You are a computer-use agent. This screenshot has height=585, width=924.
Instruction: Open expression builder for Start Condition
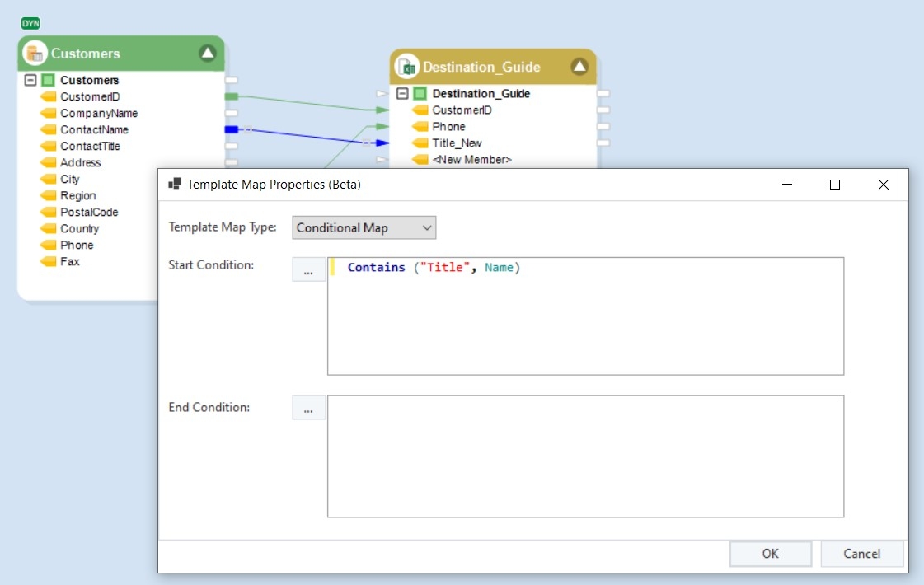click(x=308, y=270)
